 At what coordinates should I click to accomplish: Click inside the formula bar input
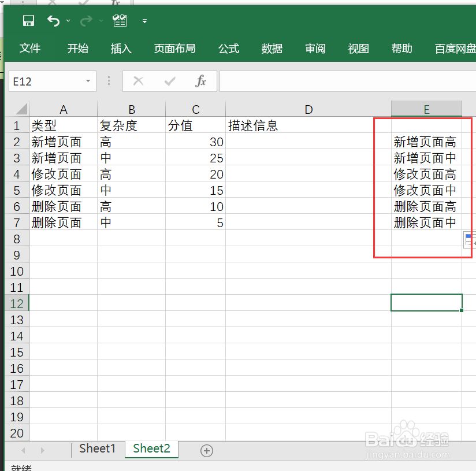(x=348, y=81)
